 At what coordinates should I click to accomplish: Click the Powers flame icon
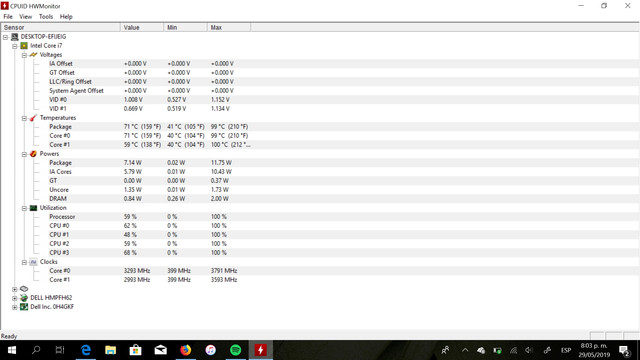click(x=33, y=154)
